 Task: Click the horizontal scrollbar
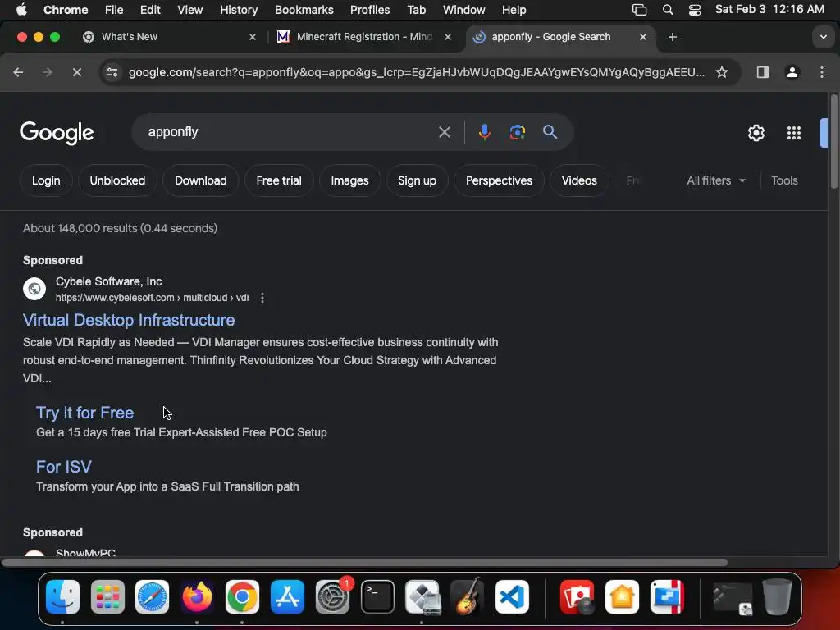click(x=364, y=563)
